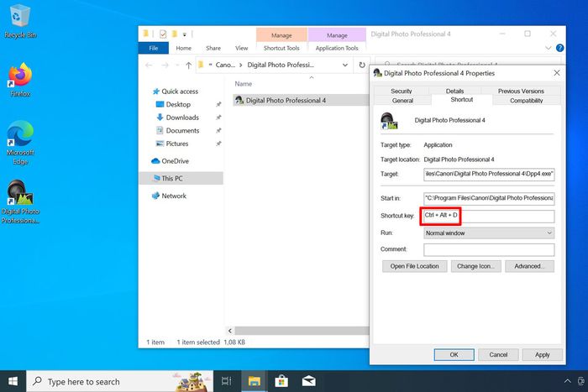Viewport: 588px width, 392px height.
Task: Launch Firefox from the desktop
Action: [18, 78]
